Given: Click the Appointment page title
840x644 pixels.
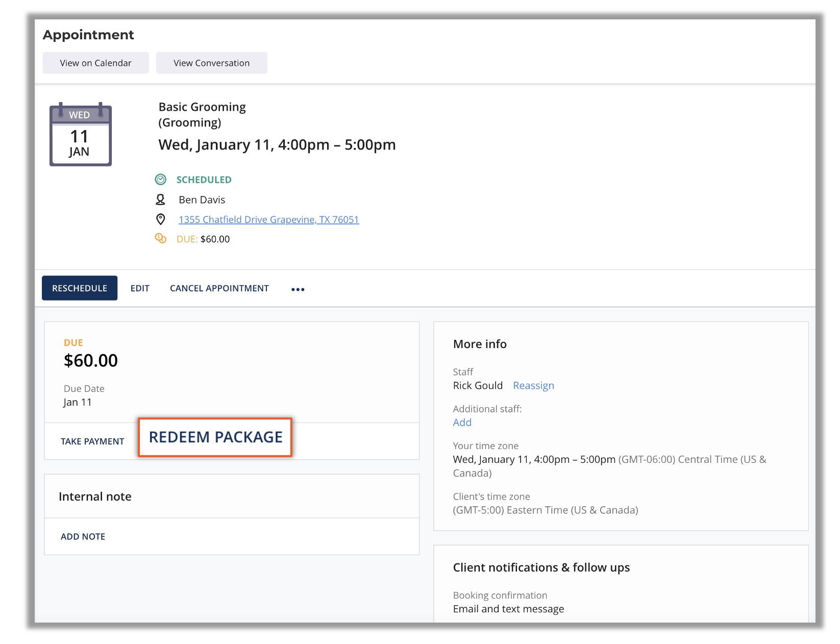Looking at the screenshot, I should (88, 35).
